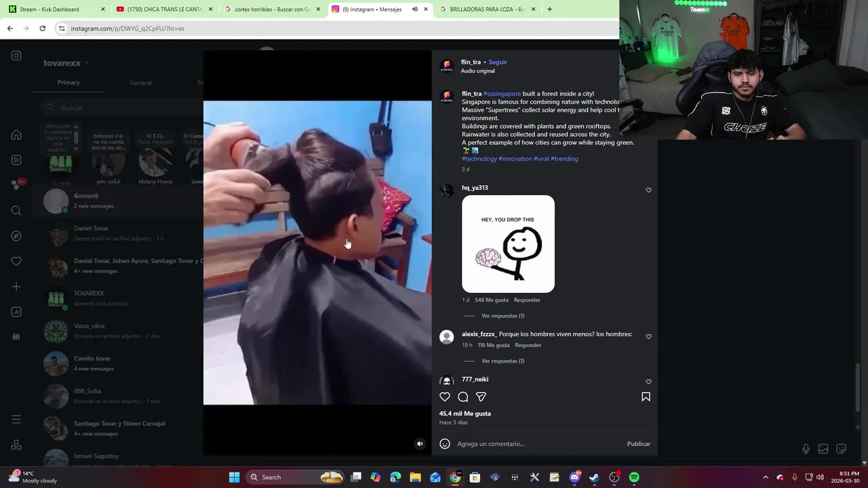Open the #technology hashtag

479,159
